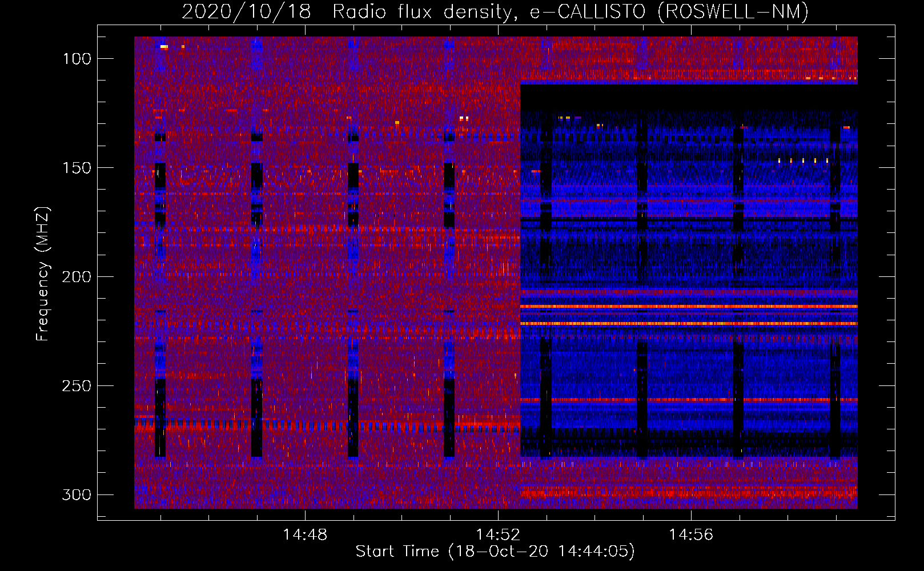
Task: Click the 300 frequency tick label
Action: 77,494
